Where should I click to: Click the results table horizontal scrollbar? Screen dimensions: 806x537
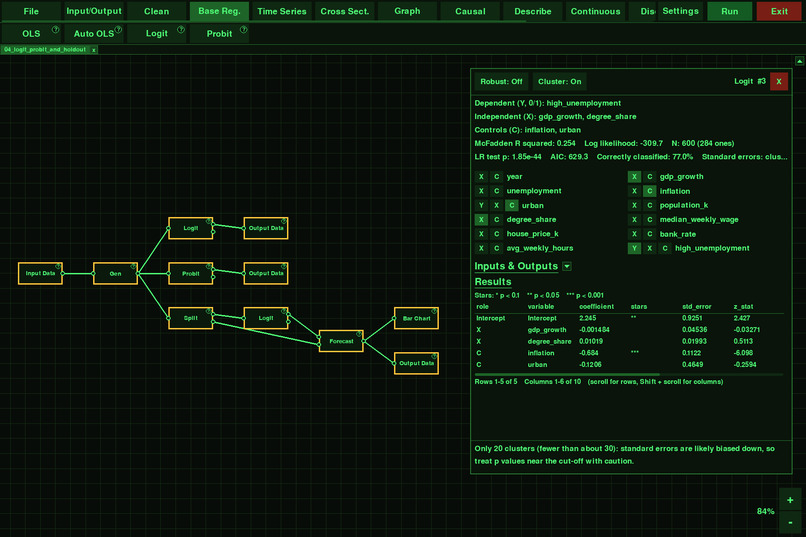coord(567,375)
